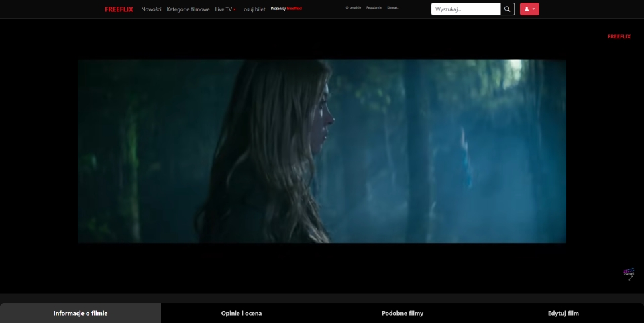Open the Kontakt link
Image resolution: width=644 pixels, height=323 pixels.
coord(393,8)
